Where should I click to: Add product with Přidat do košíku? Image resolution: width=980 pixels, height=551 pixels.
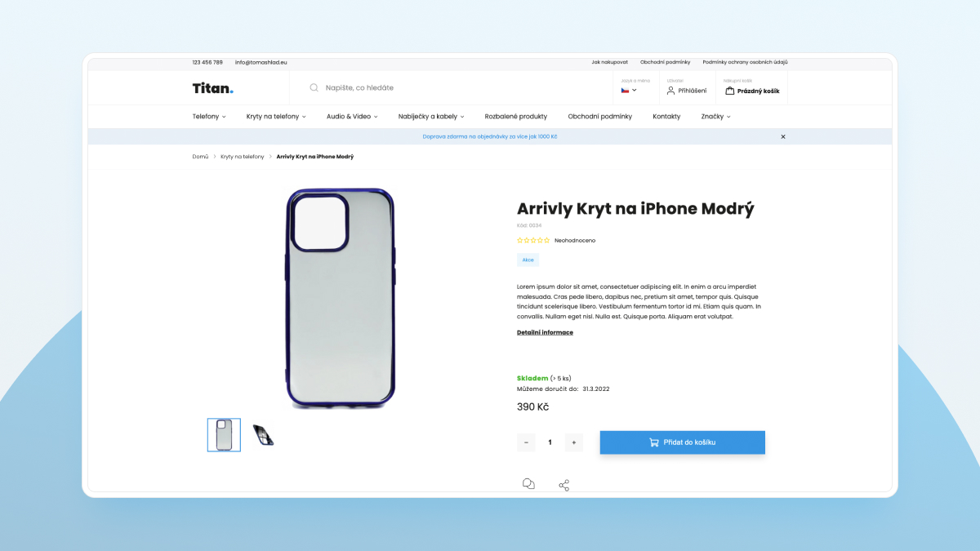tap(683, 442)
